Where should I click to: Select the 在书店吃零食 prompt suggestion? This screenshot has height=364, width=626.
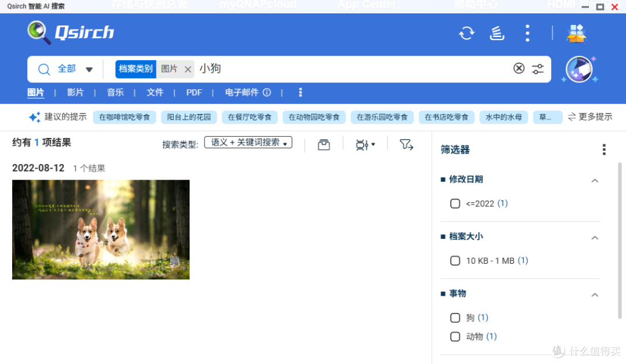pos(446,117)
